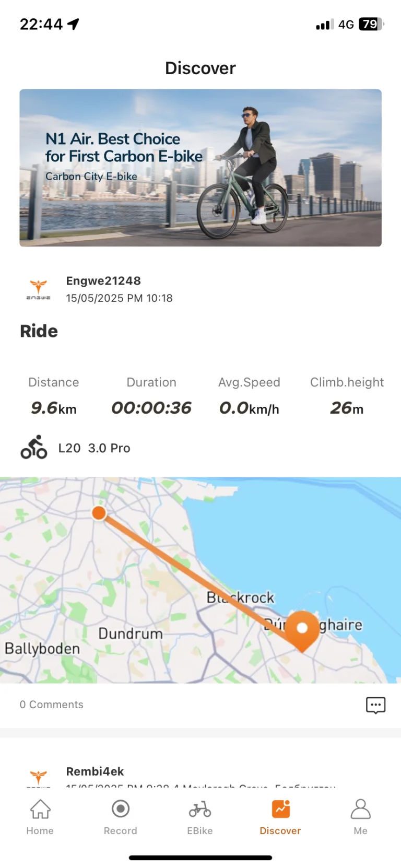This screenshot has height=868, width=401.
Task: Click the cyclist icon next to L20 3.0 Pro
Action: pyautogui.click(x=33, y=447)
